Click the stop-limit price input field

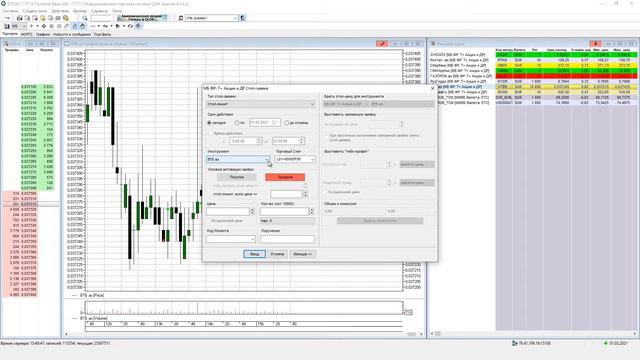click(x=286, y=194)
